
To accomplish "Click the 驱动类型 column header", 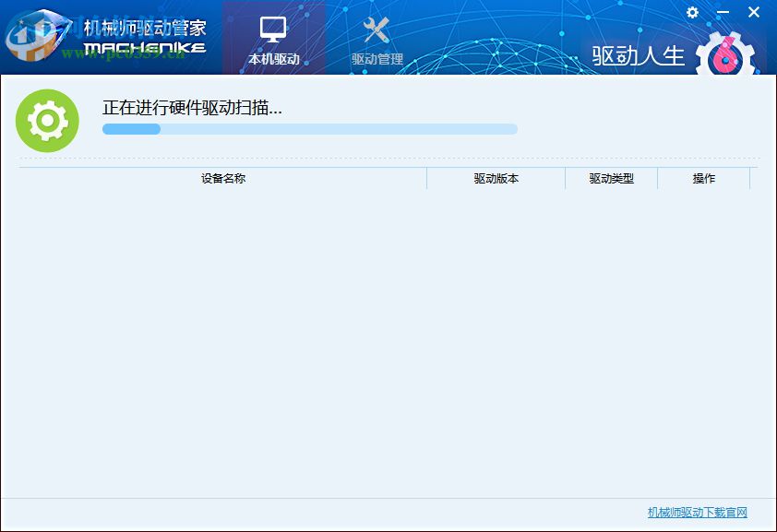I will click(x=611, y=179).
